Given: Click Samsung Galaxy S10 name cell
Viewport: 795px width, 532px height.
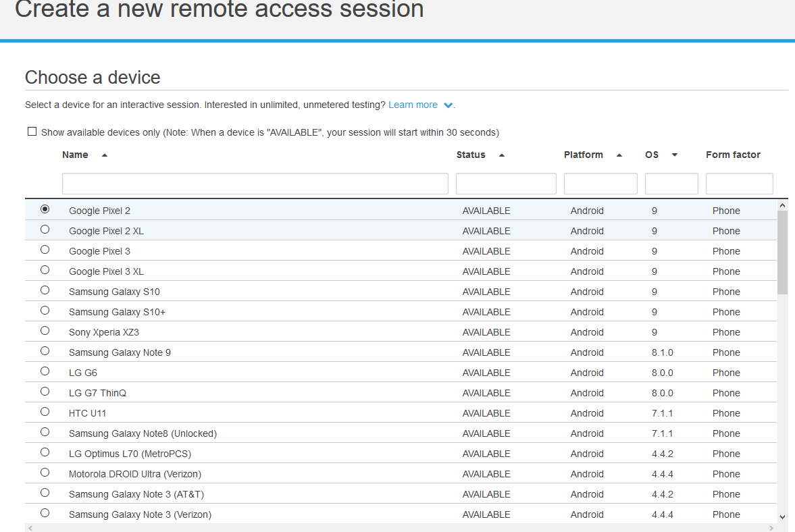Looking at the screenshot, I should tap(114, 292).
